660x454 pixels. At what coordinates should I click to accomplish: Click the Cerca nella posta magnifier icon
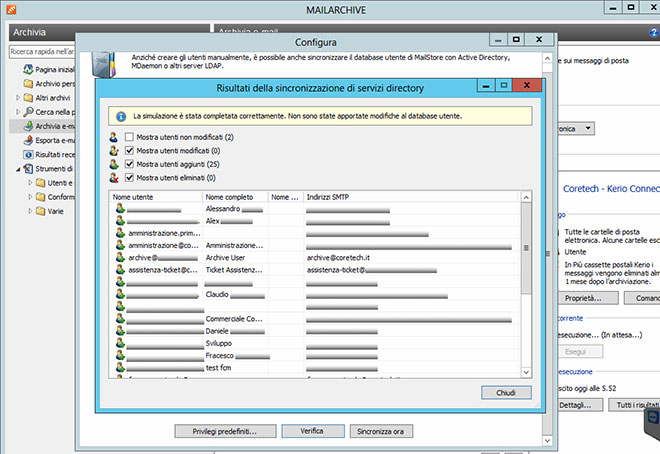coord(26,113)
